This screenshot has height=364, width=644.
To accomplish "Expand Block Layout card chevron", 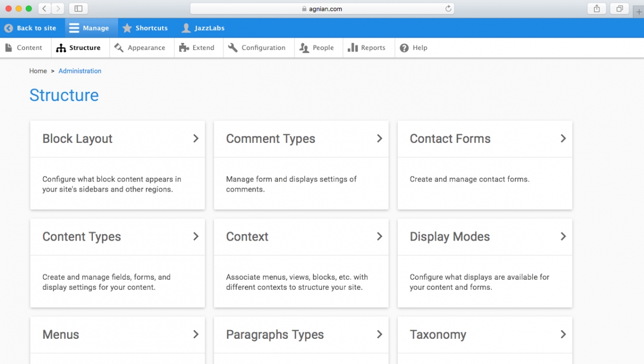I will 196,139.
